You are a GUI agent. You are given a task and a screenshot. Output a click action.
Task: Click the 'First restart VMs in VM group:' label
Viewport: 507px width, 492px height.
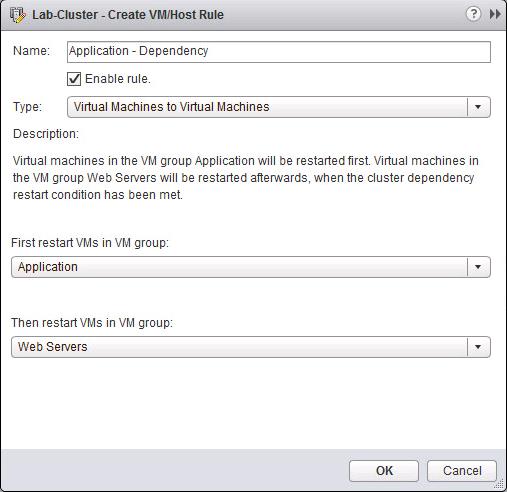90,243
